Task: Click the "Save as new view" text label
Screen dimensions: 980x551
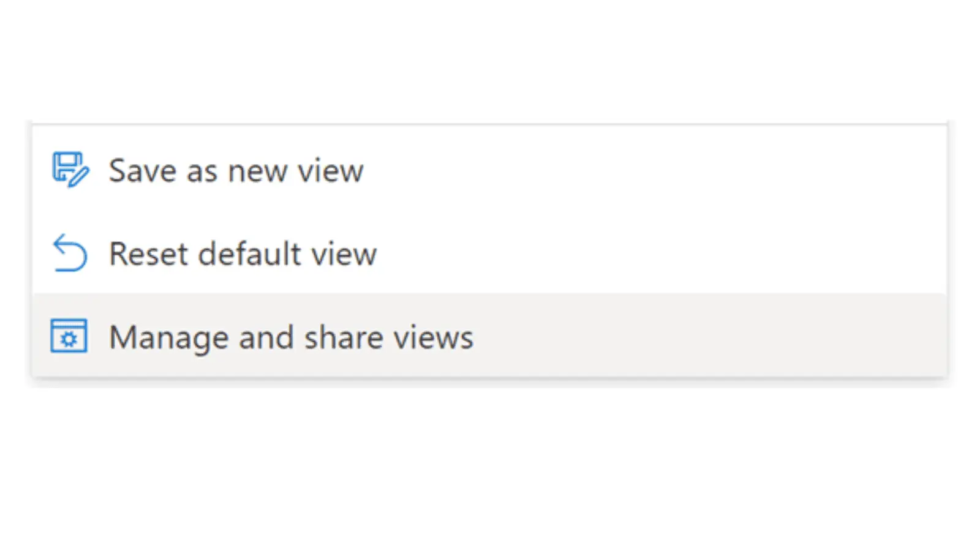Action: pos(236,170)
